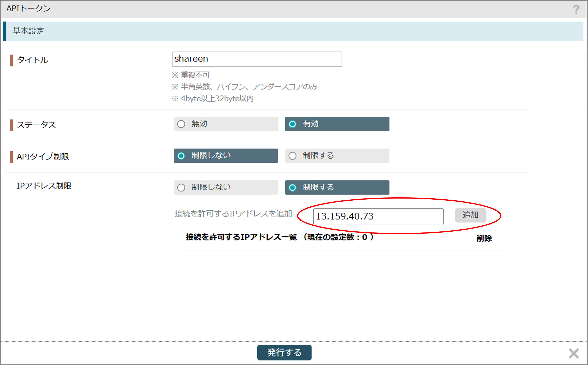The image size is (588, 365).
Task: Click the 削除 column header
Action: pyautogui.click(x=484, y=238)
